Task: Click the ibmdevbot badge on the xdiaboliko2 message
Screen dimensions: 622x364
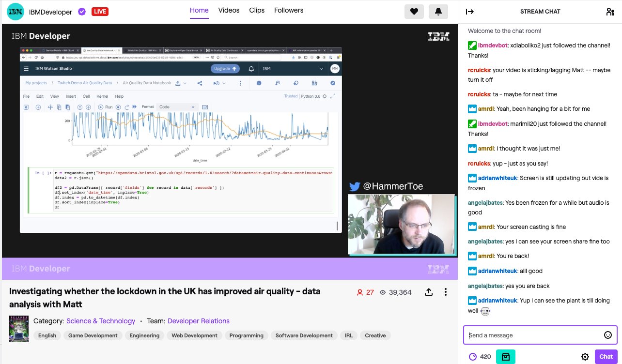Action: [472, 45]
